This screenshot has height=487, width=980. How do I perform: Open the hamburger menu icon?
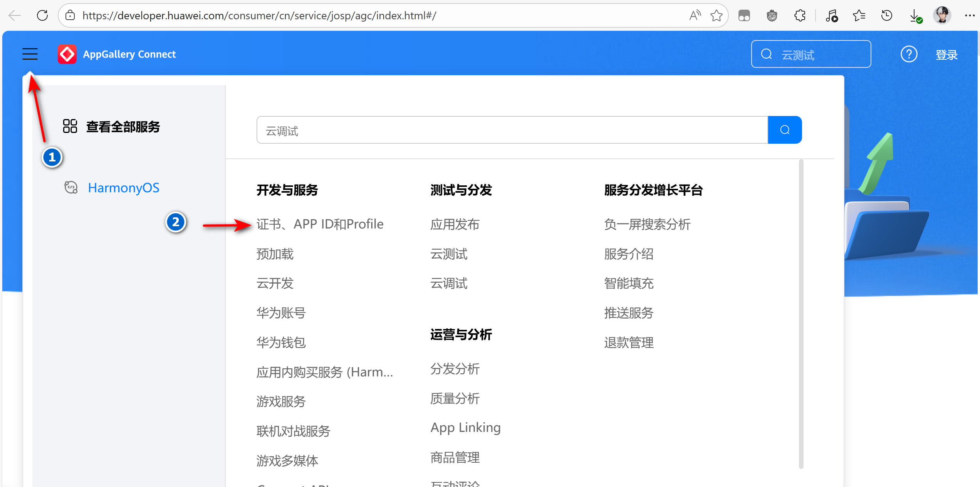tap(30, 54)
